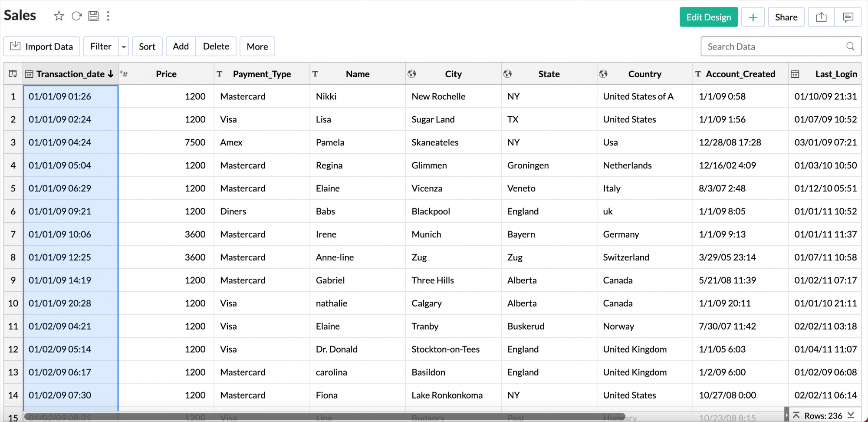Open the comments chat icon
The width and height of the screenshot is (868, 422).
[x=848, y=17]
